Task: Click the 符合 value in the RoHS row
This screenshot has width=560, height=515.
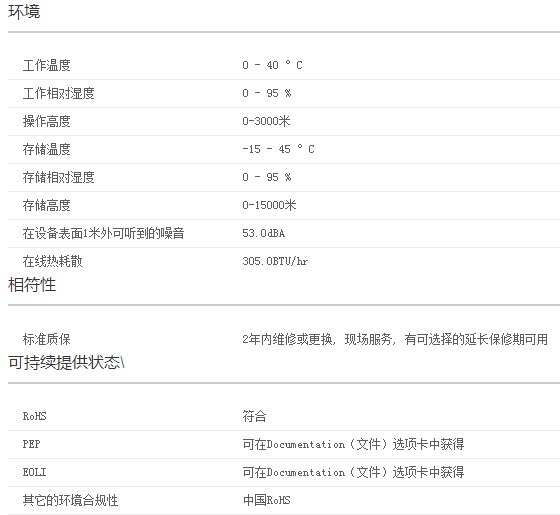Action: point(254,416)
